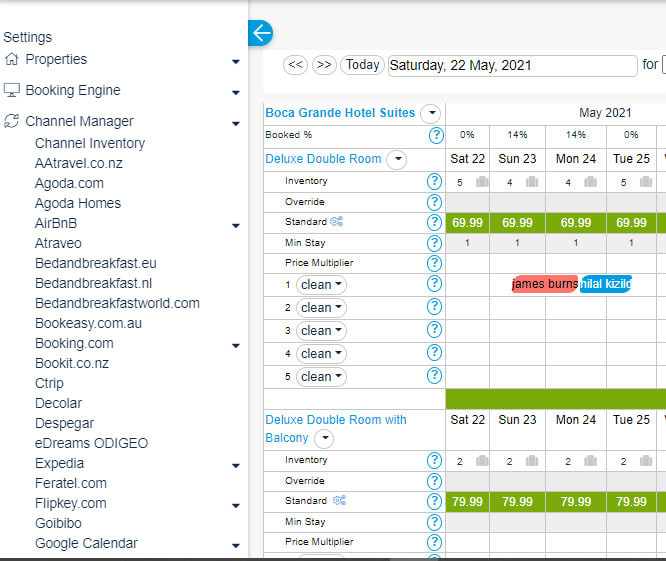The width and height of the screenshot is (666, 561).
Task: Click Sat 22 Standard price cell 69.99
Action: 467,223
